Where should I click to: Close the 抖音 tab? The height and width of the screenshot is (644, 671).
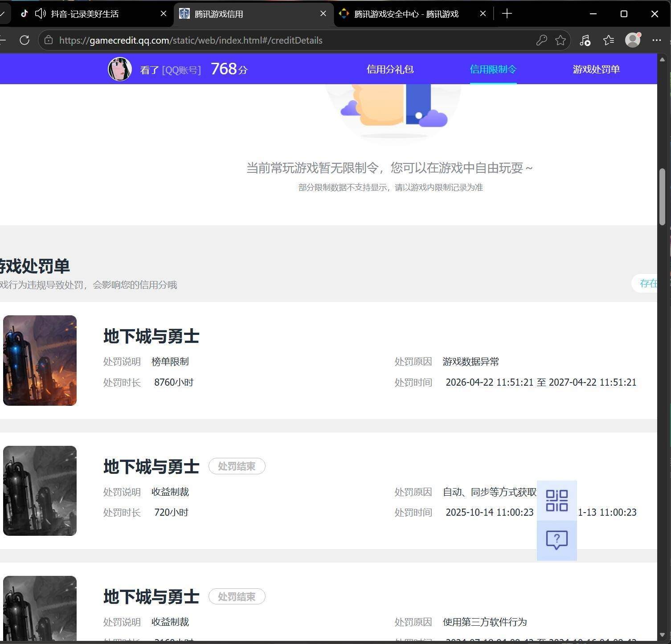[164, 14]
